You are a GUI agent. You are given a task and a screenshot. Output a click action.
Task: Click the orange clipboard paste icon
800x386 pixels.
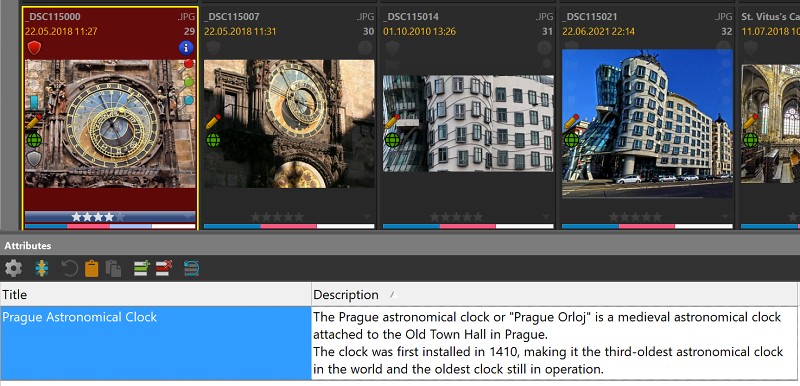tap(91, 268)
